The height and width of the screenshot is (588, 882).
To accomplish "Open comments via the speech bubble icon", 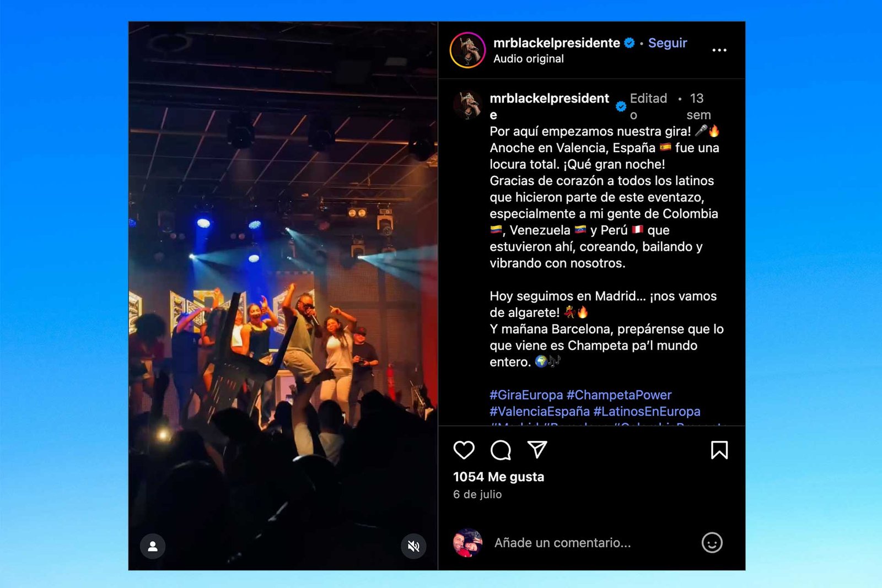I will point(501,450).
